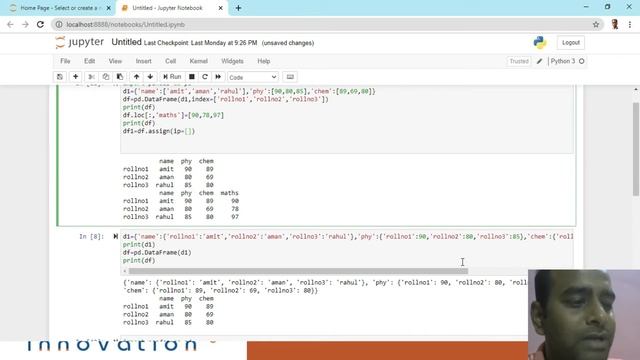Screen dimensions: 640x360
Task: Move selected cell up arrow
Action: [136, 77]
